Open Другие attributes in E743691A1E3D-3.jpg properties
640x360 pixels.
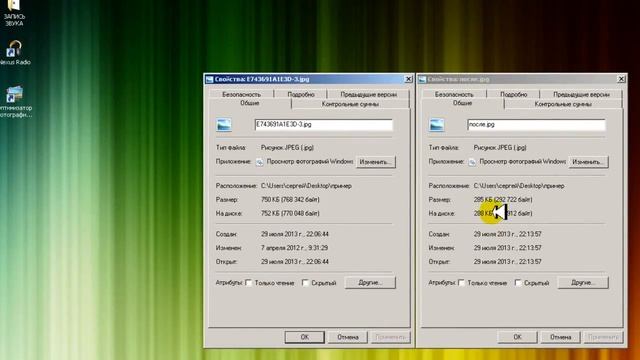click(x=370, y=282)
